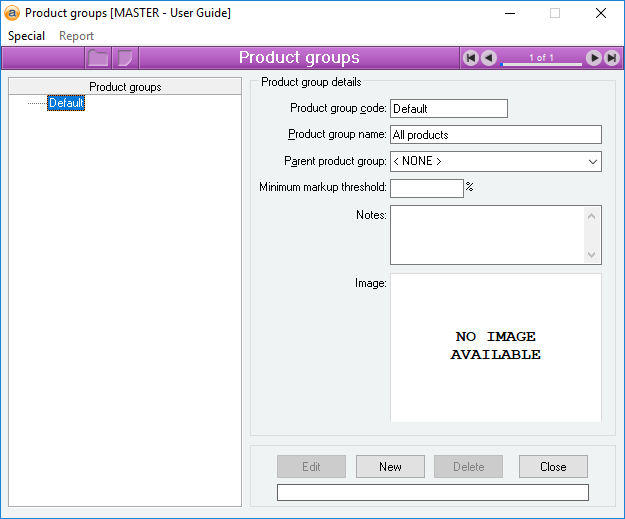
Task: Go to the previous record
Action: (x=489, y=58)
